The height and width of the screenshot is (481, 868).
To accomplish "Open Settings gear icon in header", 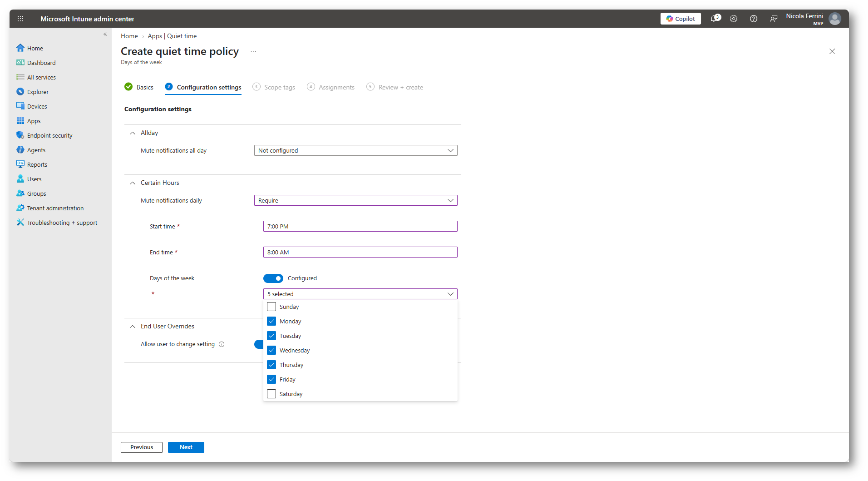I will (734, 19).
